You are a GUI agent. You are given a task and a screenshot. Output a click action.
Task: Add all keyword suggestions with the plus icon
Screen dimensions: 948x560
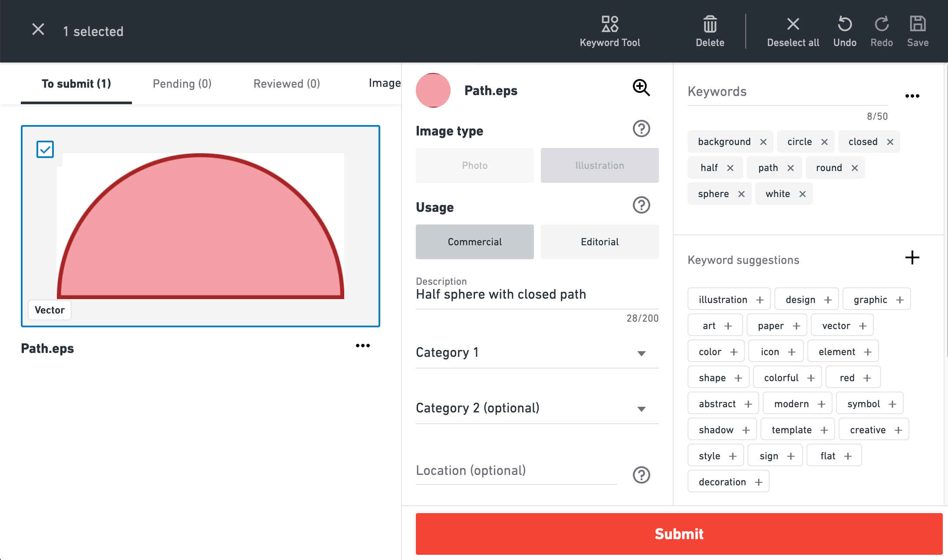click(x=912, y=258)
